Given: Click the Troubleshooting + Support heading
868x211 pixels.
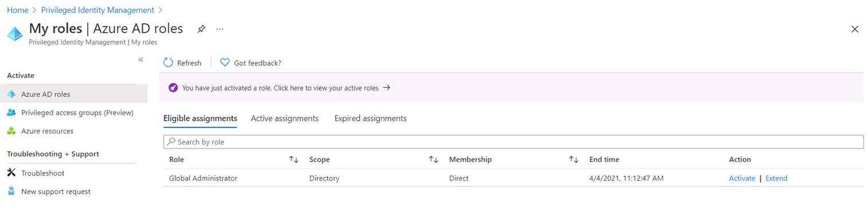Looking at the screenshot, I should [53, 154].
